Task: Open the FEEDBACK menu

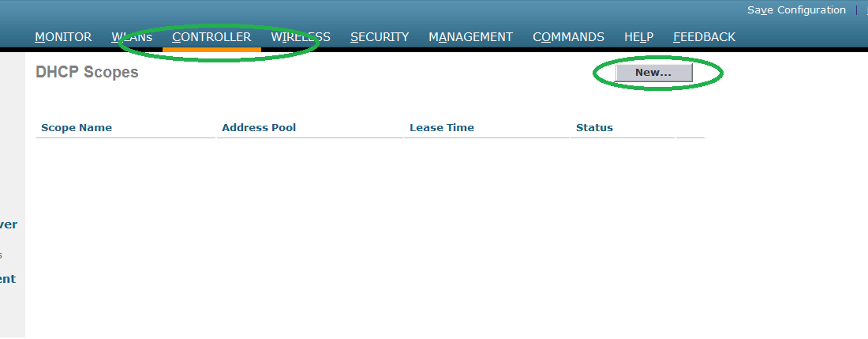Action: (x=704, y=37)
